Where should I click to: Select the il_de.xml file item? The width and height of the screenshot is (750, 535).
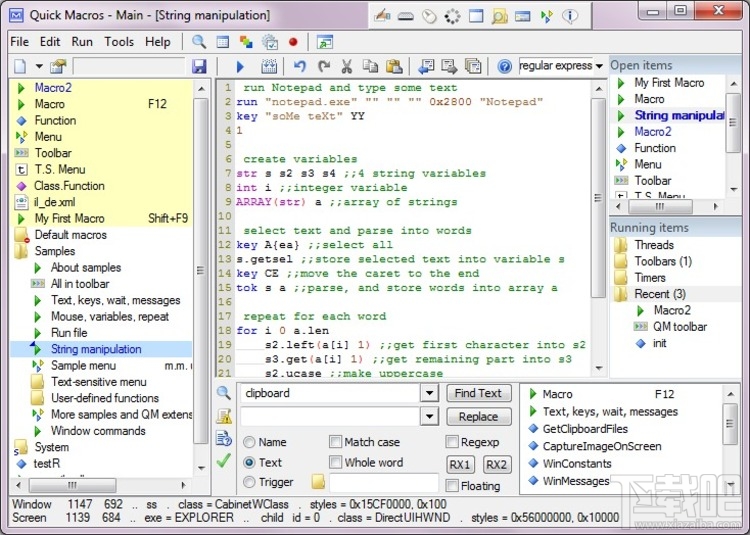(x=54, y=202)
